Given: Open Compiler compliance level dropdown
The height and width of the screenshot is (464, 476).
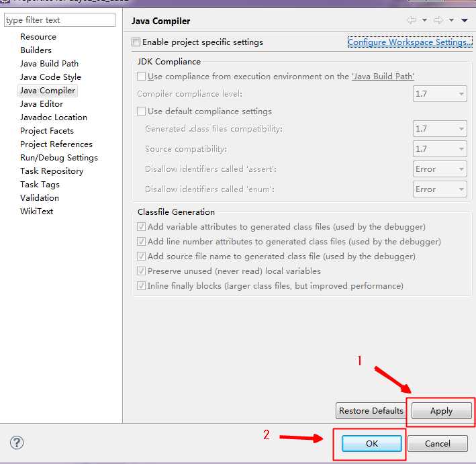Looking at the screenshot, I should pyautogui.click(x=440, y=94).
